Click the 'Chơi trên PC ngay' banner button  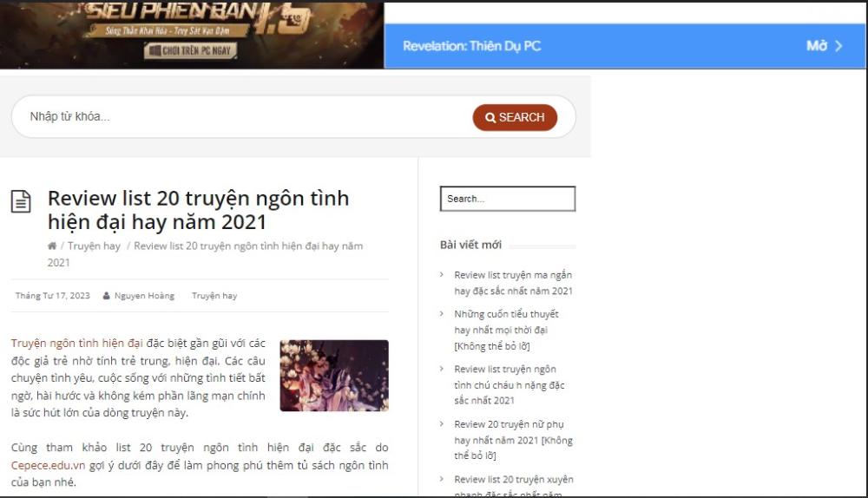click(x=191, y=51)
